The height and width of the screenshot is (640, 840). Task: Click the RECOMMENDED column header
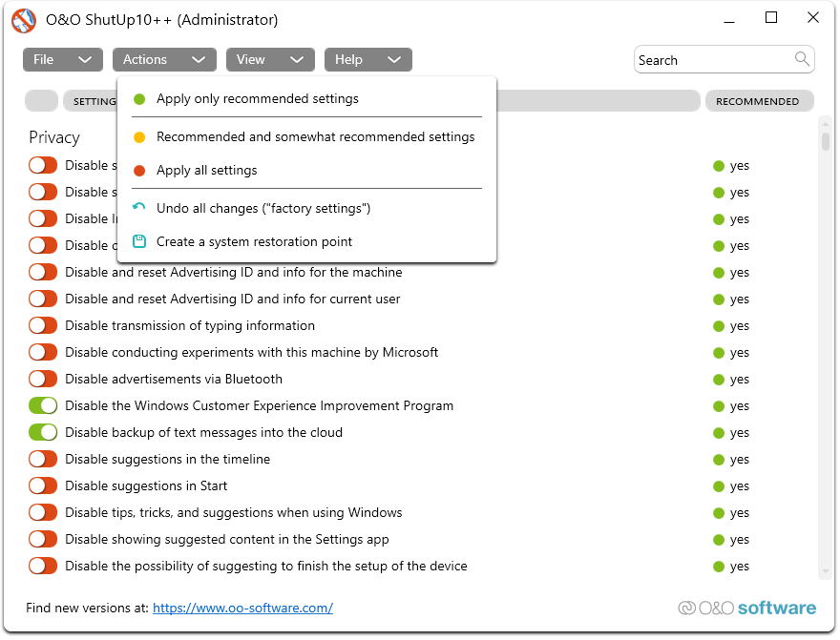[x=760, y=102]
